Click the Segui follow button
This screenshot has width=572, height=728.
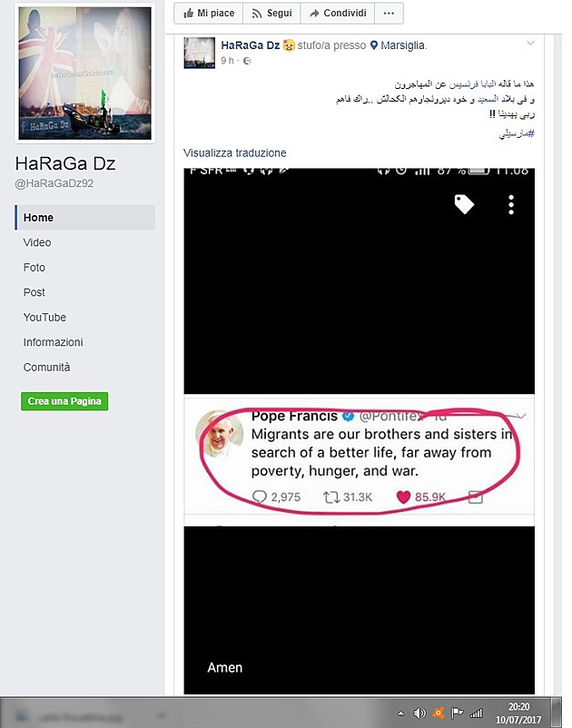(x=271, y=13)
